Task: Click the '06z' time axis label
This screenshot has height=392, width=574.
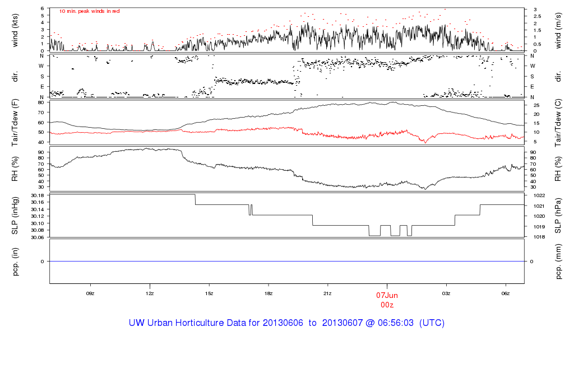Action: [x=506, y=293]
